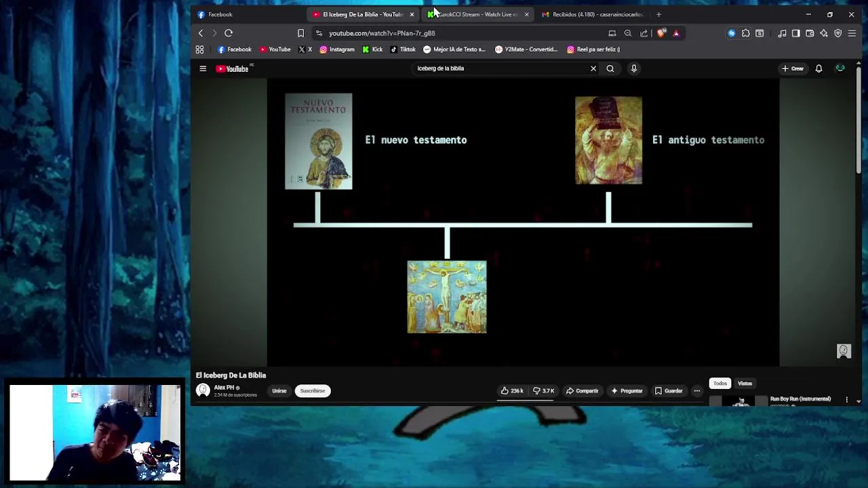Go to the YouTube home logo
Viewport: 868px width, 488px height.
(233, 68)
